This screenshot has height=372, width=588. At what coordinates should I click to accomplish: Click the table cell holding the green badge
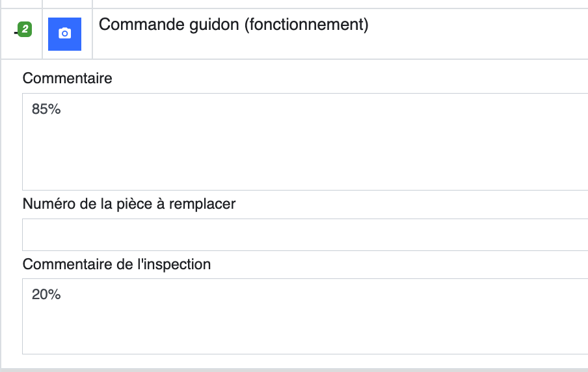click(21, 34)
